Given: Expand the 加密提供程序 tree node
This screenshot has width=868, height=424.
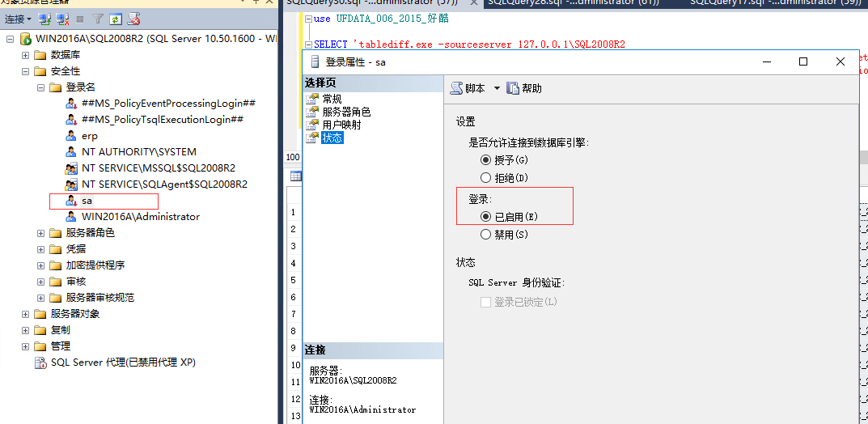Looking at the screenshot, I should tap(40, 265).
